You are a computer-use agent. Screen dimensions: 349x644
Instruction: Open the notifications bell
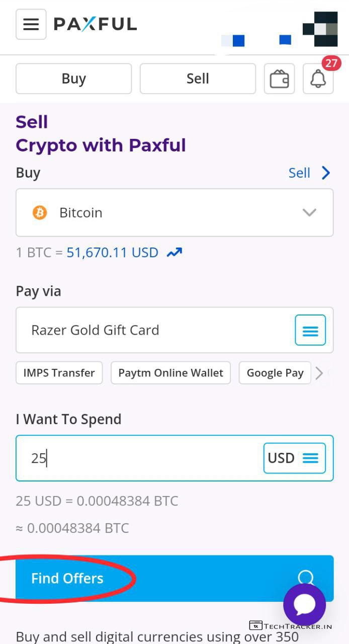318,79
